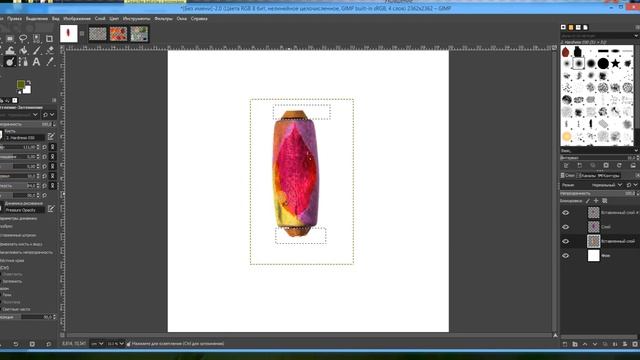Create a new layer
The width and height of the screenshot is (640, 360).
click(x=565, y=344)
